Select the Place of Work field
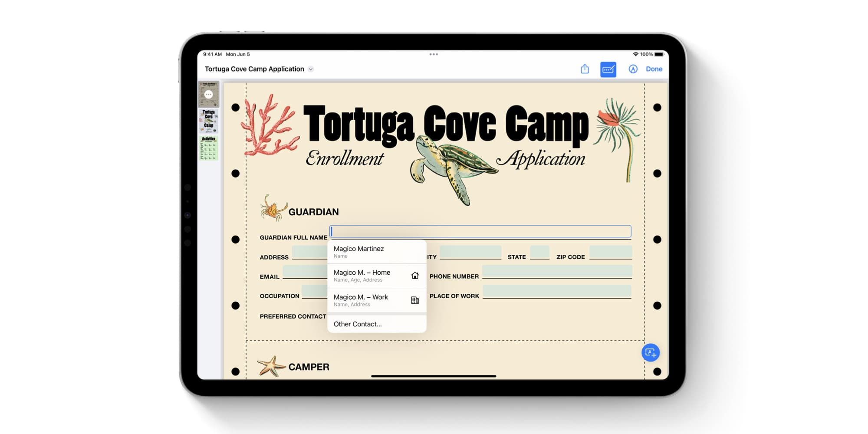This screenshot has width=868, height=434. pyautogui.click(x=557, y=291)
